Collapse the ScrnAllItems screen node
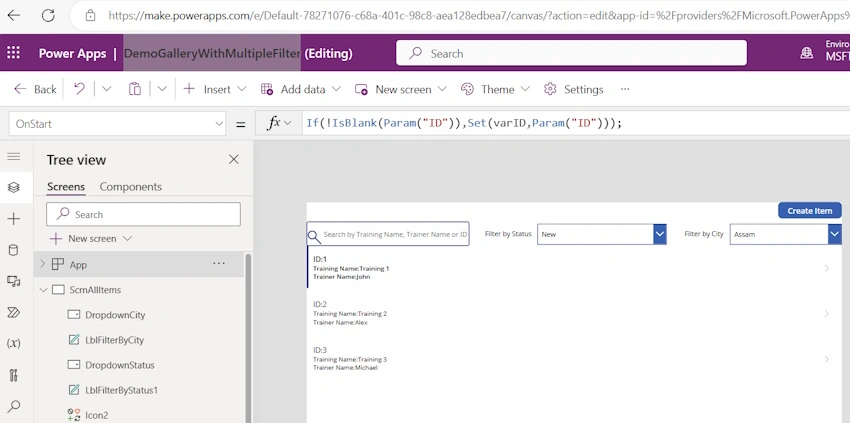The height and width of the screenshot is (423, 850). [43, 290]
